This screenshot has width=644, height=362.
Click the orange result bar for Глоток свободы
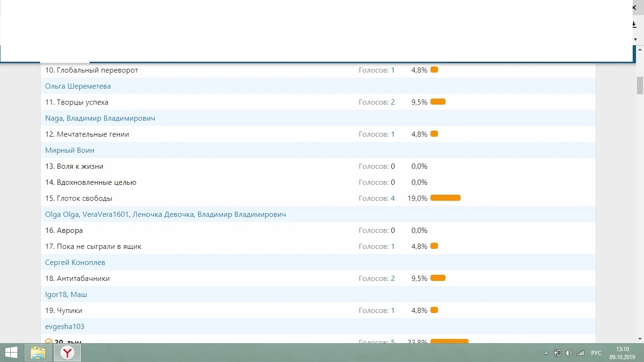click(x=446, y=198)
